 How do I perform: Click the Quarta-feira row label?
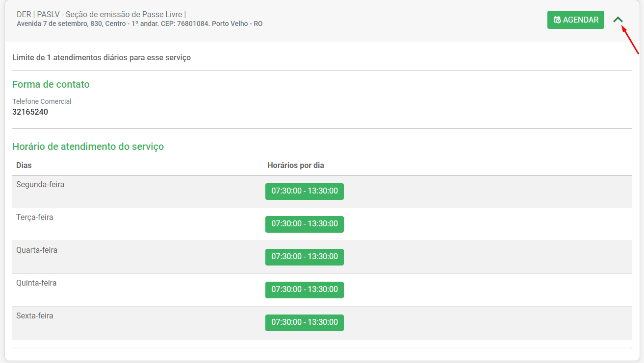coord(37,250)
